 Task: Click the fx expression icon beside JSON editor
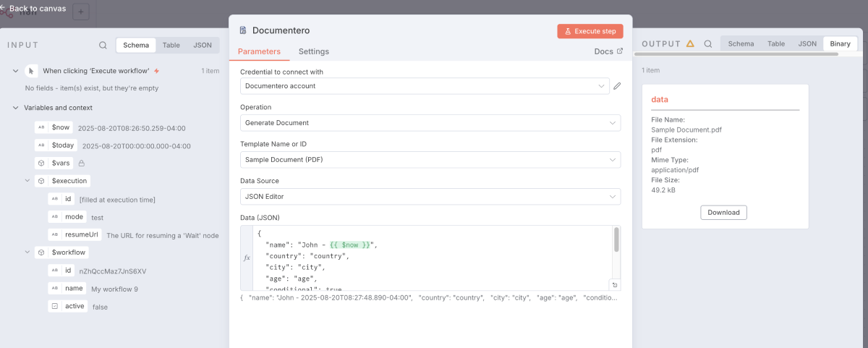247,258
